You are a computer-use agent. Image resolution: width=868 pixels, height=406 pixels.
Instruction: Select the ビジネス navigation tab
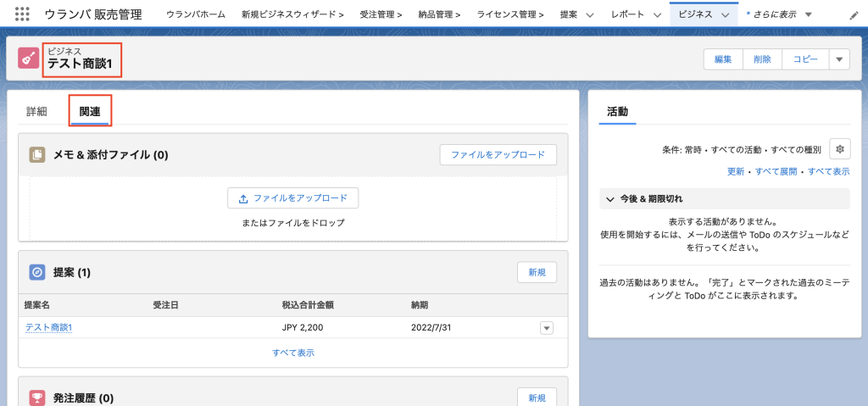[695, 15]
